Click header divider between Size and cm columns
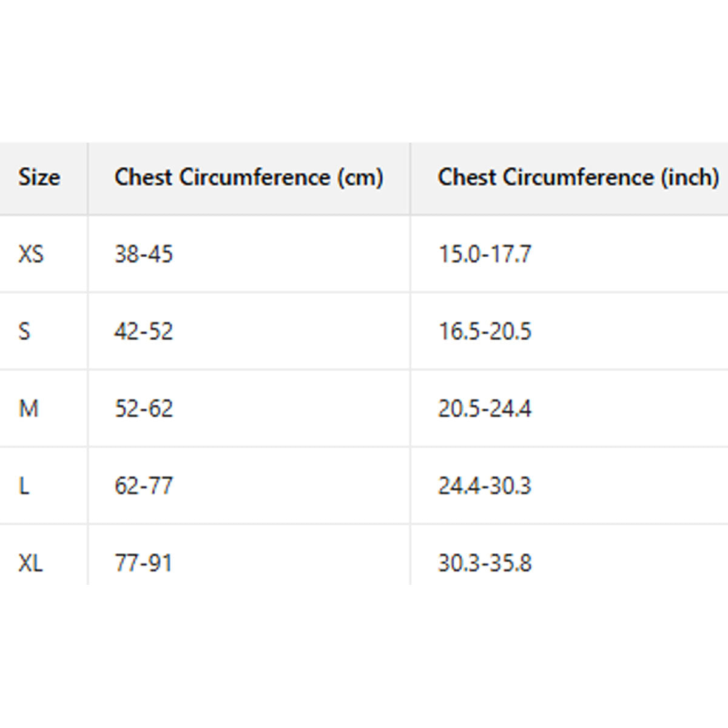The image size is (728, 728). 88,178
